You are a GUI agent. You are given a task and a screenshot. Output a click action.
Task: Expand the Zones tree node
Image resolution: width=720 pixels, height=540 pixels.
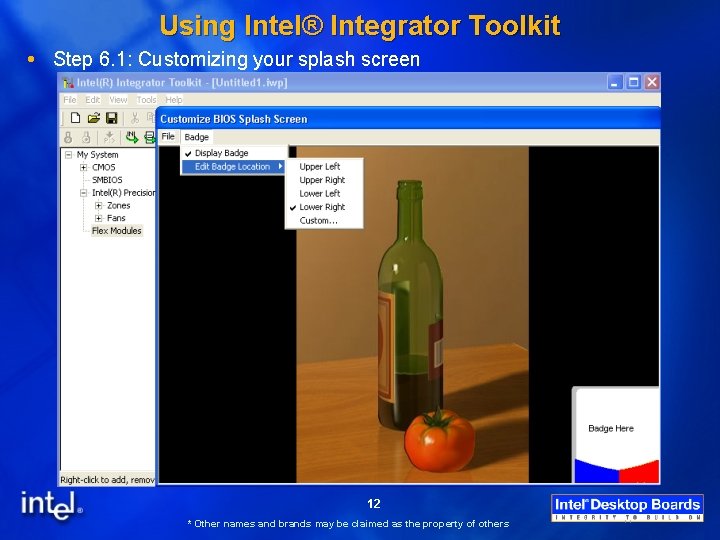[x=98, y=206]
